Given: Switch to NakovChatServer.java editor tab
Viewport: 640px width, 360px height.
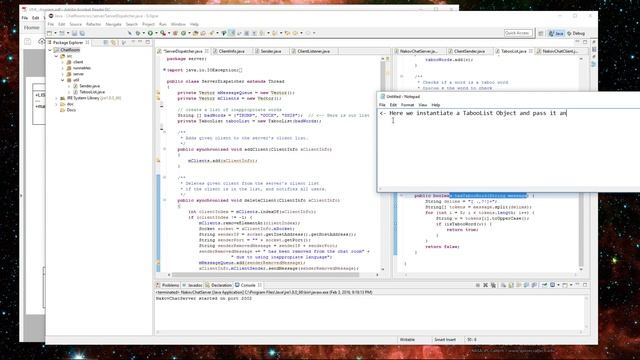Looking at the screenshot, I should [x=418, y=51].
